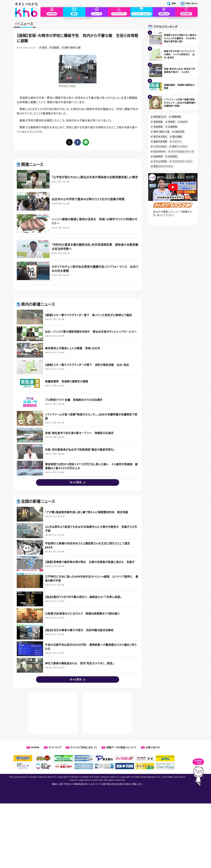The width and height of the screenshot is (211, 868).
Task: Share the article on LINE
Action: tap(86, 142)
